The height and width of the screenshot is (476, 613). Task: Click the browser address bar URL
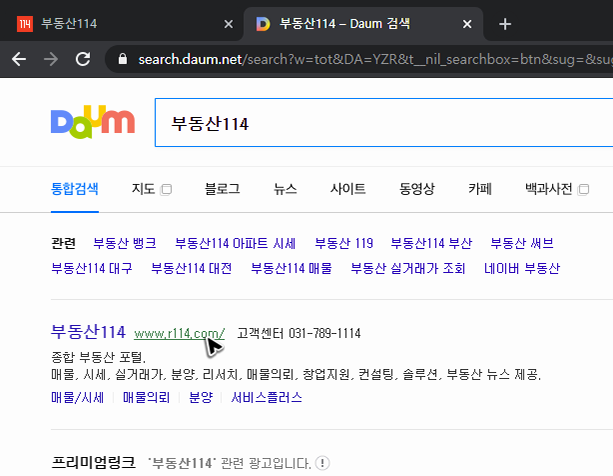[x=375, y=59]
